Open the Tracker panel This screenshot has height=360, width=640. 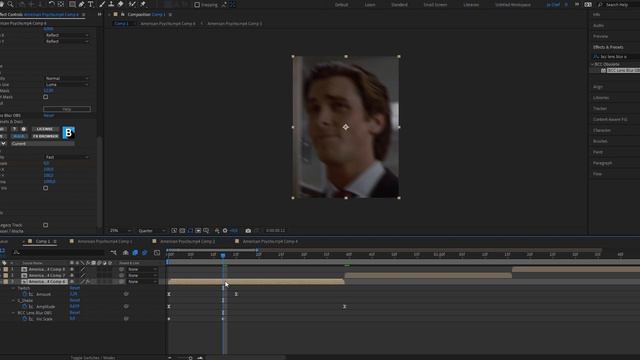(600, 109)
